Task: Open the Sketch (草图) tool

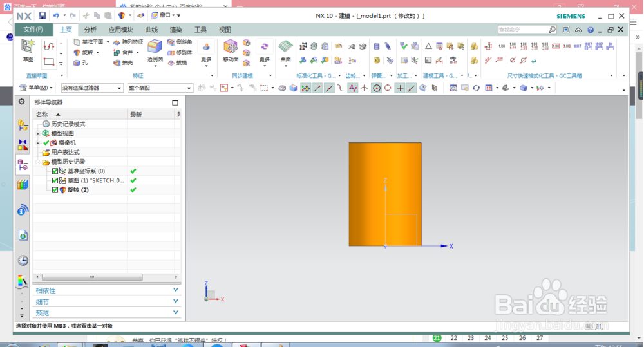Action: coord(28,50)
